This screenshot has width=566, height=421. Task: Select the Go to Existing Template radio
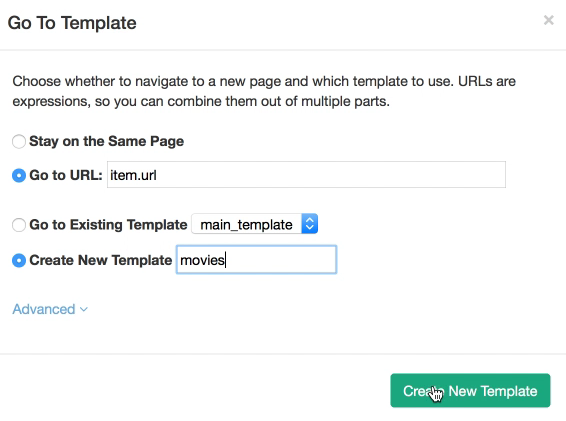(19, 225)
